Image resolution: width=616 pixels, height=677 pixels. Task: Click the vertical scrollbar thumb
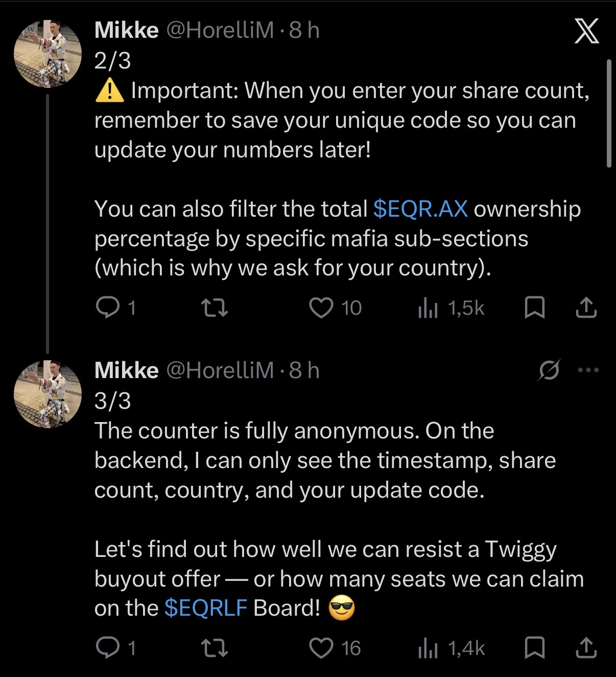[x=608, y=113]
